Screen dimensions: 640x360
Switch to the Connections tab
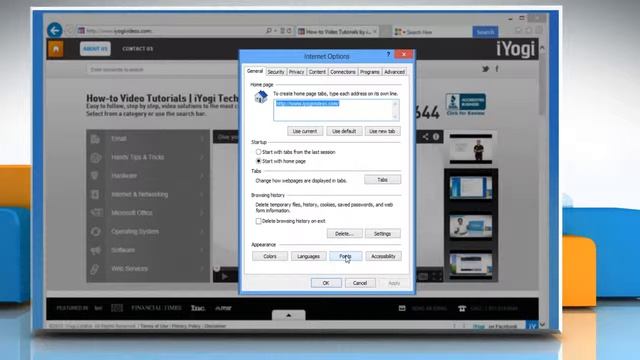(x=342, y=72)
